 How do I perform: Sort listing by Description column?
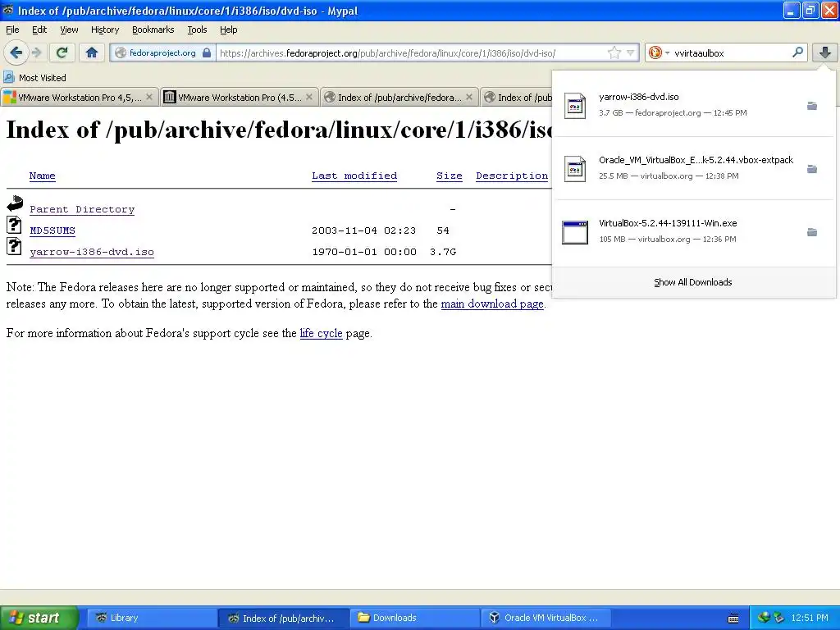pos(512,176)
